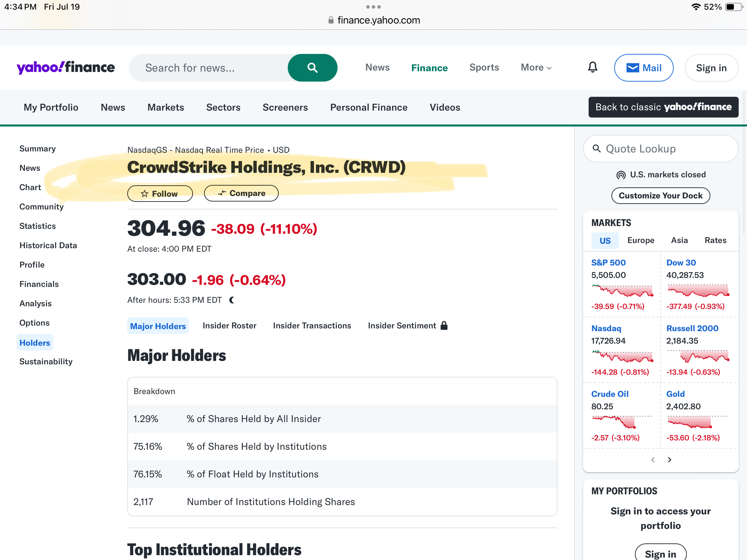Click the Quote Lookup field
Viewport: 747px width, 560px height.
(x=661, y=149)
